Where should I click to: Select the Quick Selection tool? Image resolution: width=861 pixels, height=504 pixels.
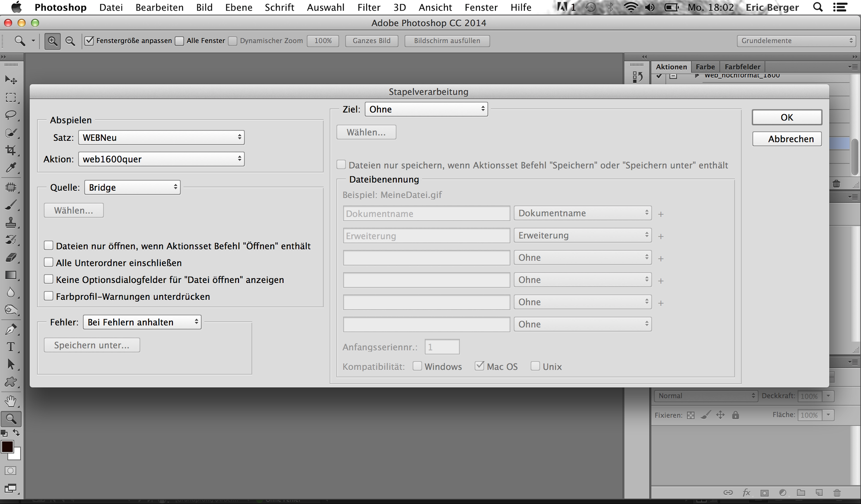click(11, 133)
